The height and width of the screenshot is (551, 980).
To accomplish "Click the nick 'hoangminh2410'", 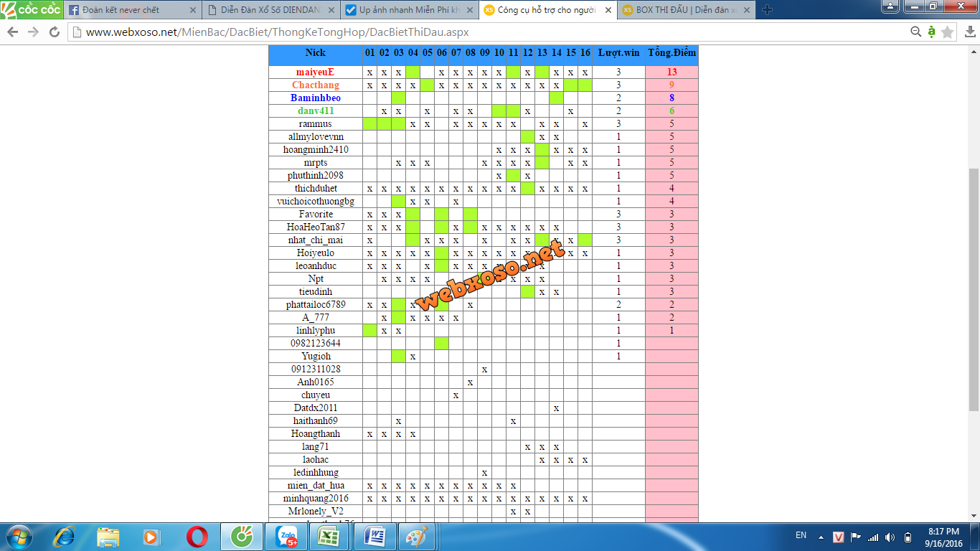I will point(316,150).
